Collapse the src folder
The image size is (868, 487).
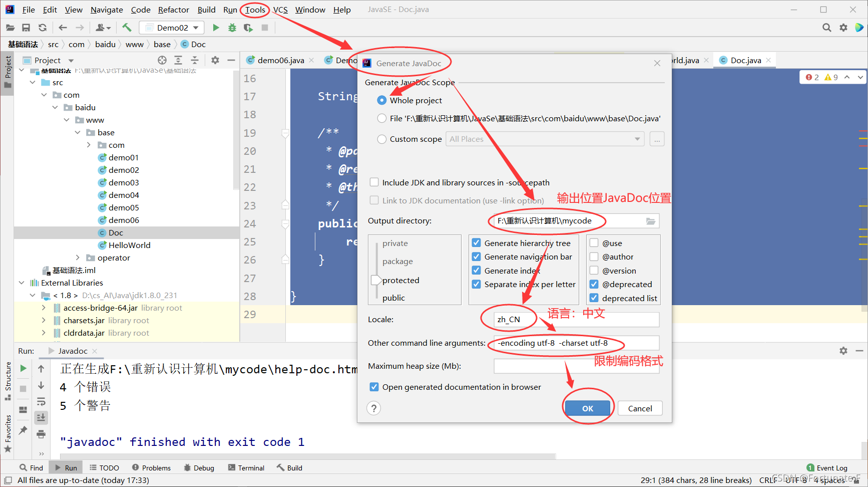pos(33,82)
